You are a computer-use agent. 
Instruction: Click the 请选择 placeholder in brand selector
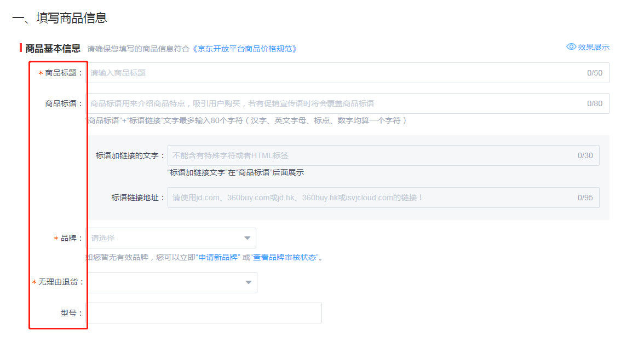103,238
